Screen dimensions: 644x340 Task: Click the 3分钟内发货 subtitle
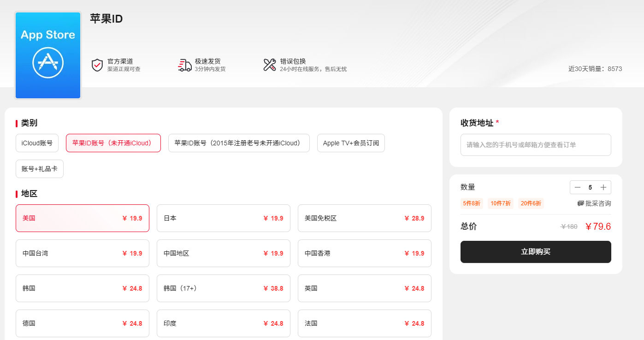pyautogui.click(x=210, y=69)
